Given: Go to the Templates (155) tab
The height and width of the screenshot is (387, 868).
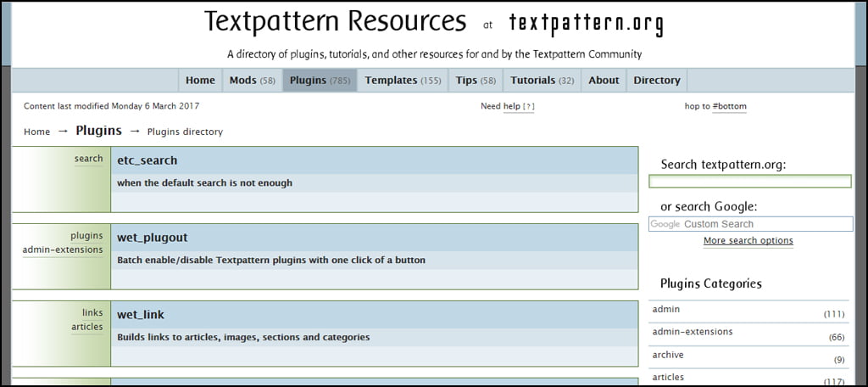Looking at the screenshot, I should coord(403,81).
